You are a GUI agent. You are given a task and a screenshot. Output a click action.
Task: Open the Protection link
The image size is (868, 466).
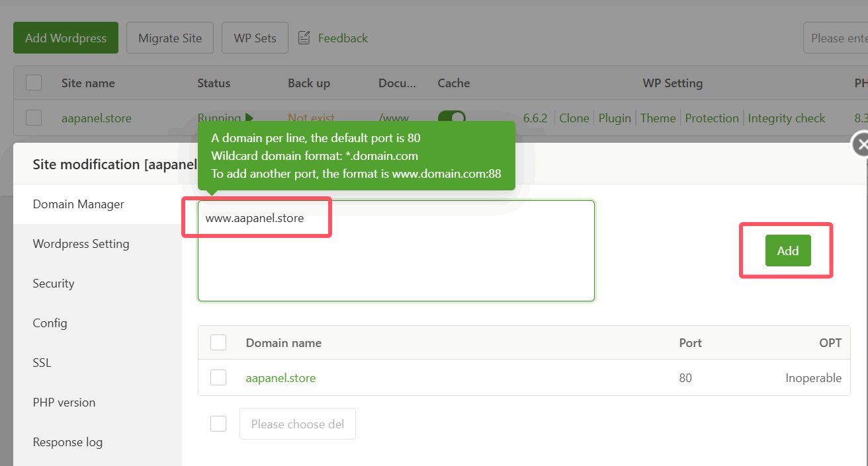(x=712, y=118)
